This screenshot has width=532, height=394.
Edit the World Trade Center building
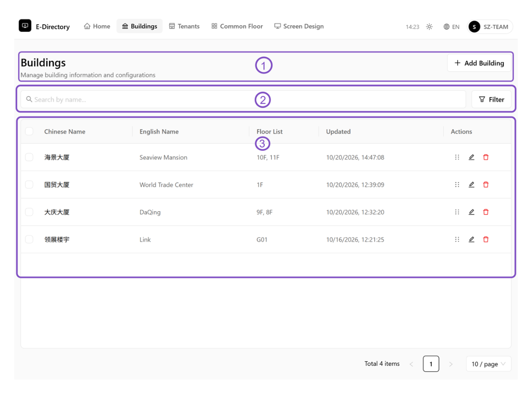pos(471,185)
